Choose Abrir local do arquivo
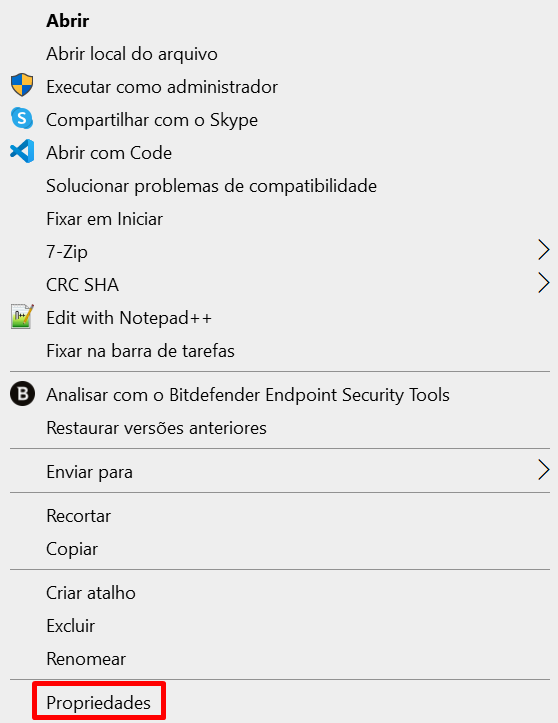 [x=132, y=54]
